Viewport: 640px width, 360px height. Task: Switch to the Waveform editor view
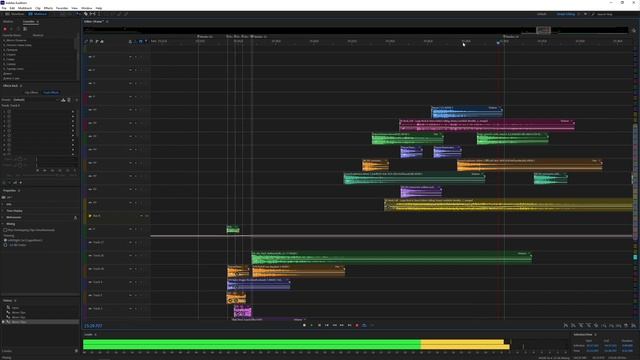tap(15, 14)
